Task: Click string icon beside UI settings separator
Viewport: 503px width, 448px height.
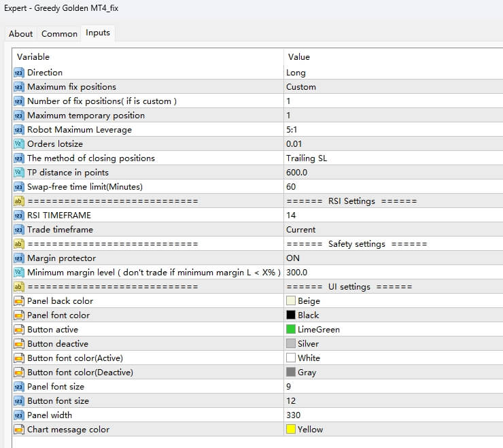Action: click(19, 287)
